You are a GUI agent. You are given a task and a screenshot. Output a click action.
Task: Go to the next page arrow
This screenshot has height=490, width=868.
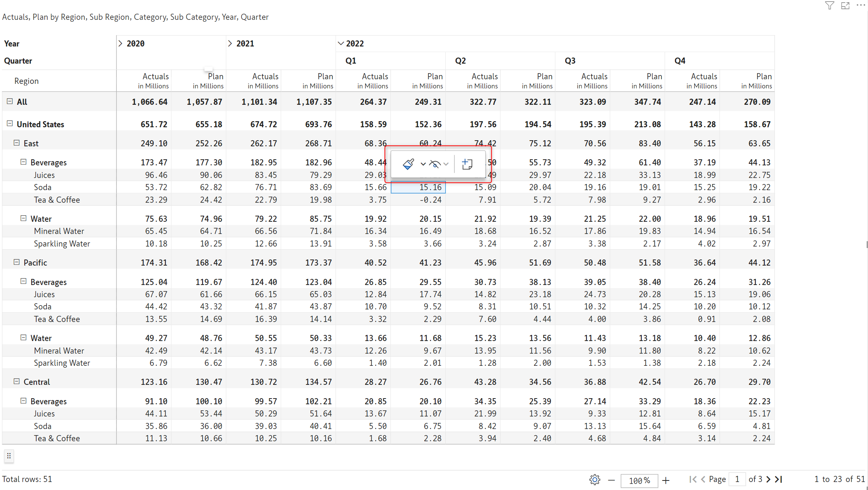[768, 479]
